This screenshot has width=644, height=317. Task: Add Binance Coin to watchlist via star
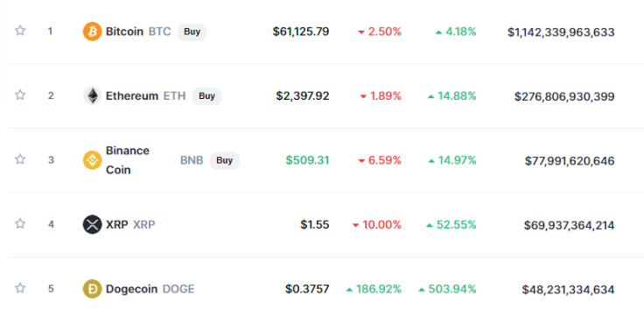point(20,159)
